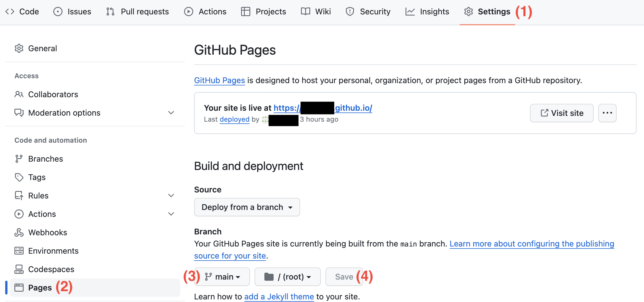644x302 pixels.
Task: Click the external-link icon in Visit site
Action: (544, 113)
